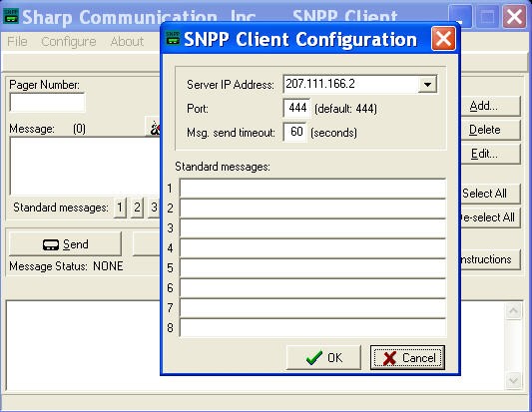This screenshot has width=532, height=412.
Task: Click the Send button with pager icon
Action: (65, 244)
